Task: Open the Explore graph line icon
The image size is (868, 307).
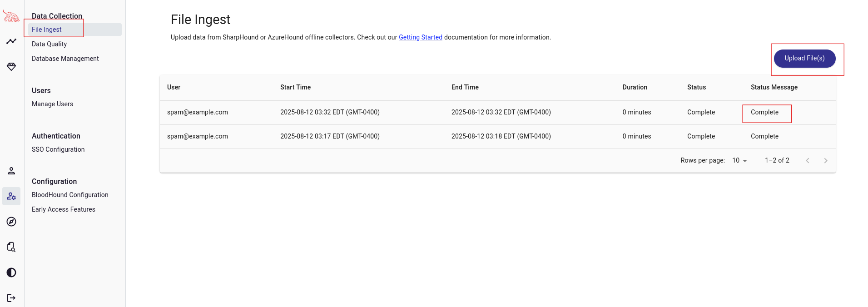Action: click(11, 41)
